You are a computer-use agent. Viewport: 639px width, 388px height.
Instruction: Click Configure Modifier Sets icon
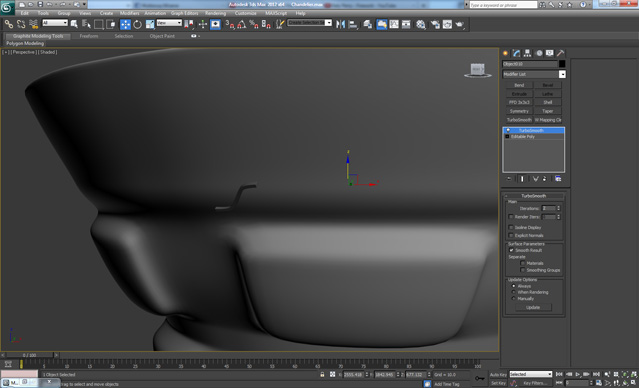pyautogui.click(x=558, y=179)
